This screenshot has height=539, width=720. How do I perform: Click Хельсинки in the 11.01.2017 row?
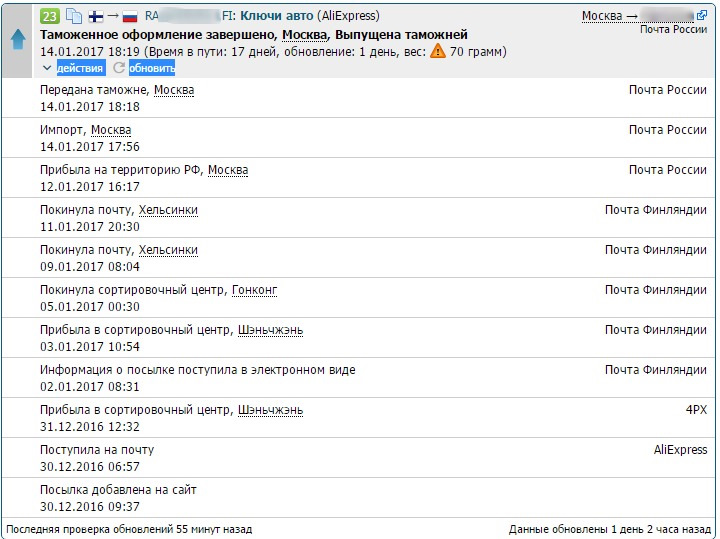tap(168, 210)
